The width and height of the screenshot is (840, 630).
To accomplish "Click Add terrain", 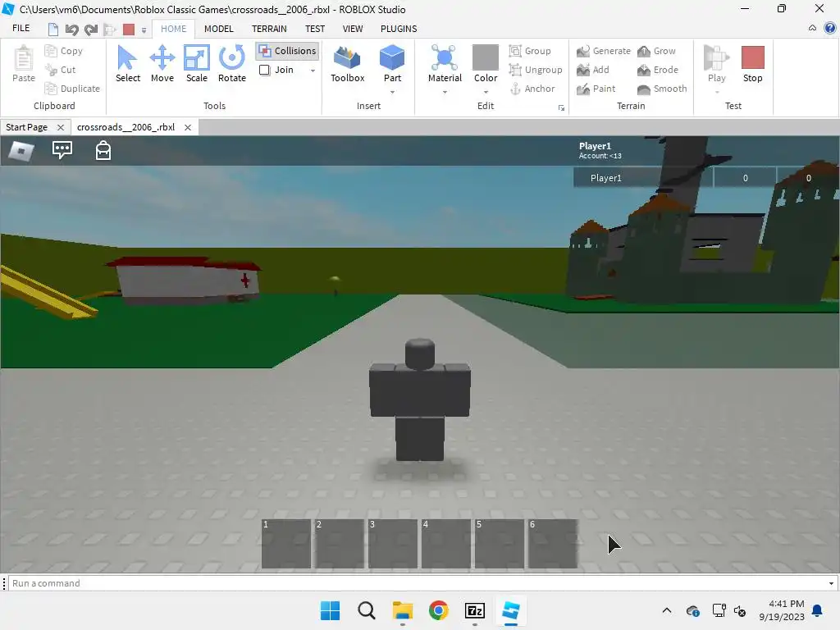I will (593, 70).
